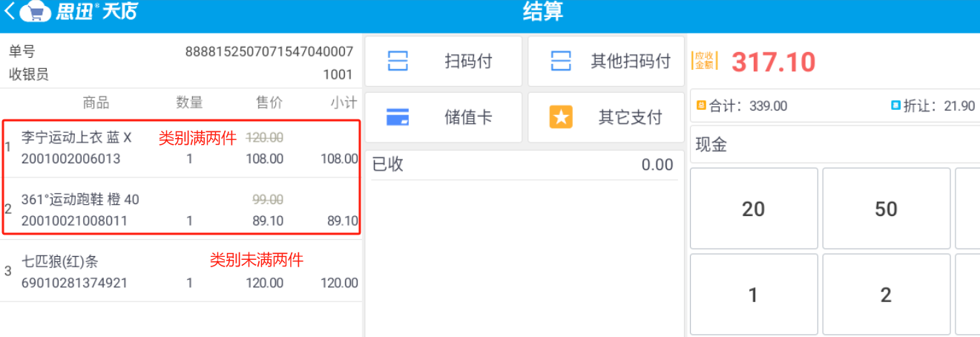
Task: Click the 数量 column header
Action: point(189,103)
